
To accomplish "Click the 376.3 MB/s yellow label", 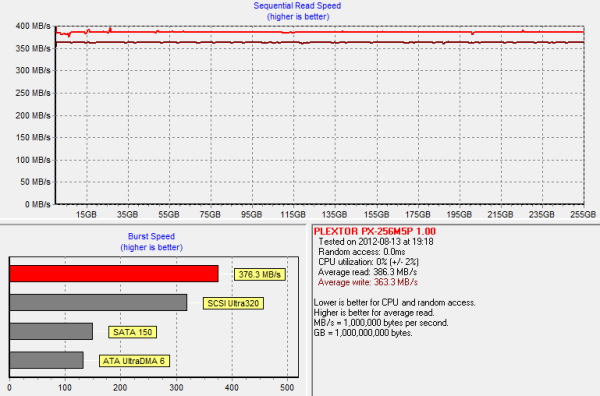I will [260, 274].
